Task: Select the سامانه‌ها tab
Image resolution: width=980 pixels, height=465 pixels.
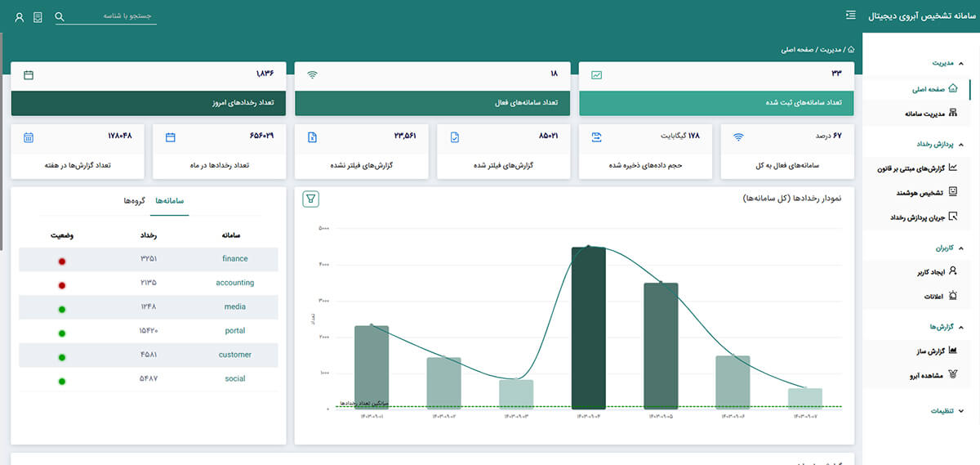Action: coord(169,200)
